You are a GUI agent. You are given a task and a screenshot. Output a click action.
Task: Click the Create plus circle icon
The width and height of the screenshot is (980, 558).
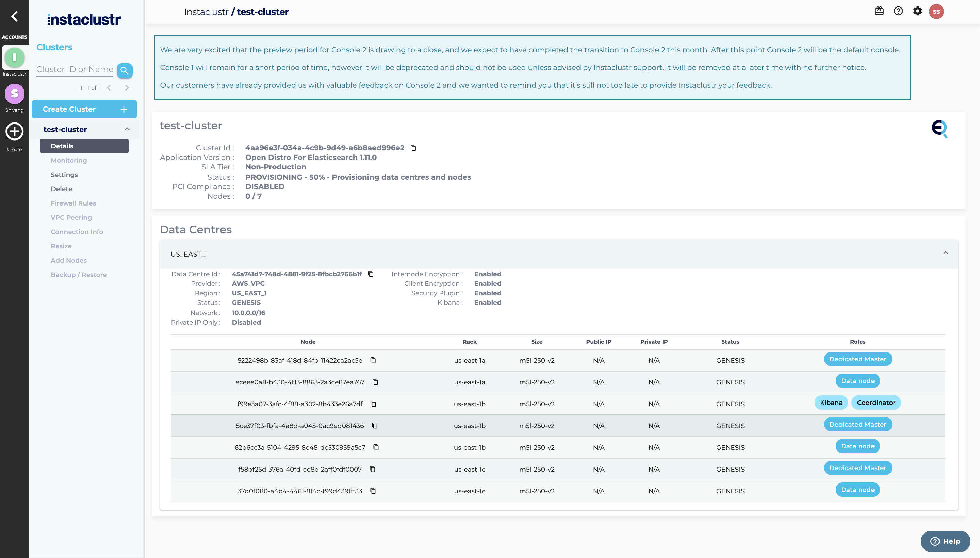click(15, 132)
